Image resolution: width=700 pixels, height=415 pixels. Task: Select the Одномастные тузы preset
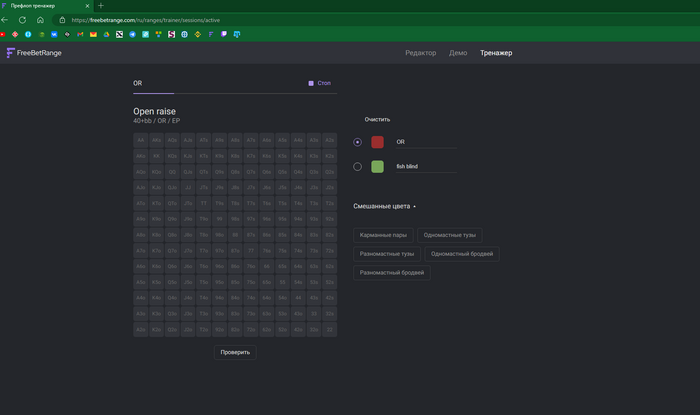point(450,235)
